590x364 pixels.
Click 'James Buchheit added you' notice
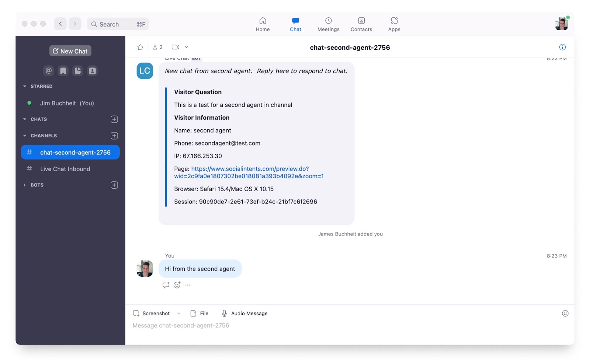pyautogui.click(x=350, y=234)
